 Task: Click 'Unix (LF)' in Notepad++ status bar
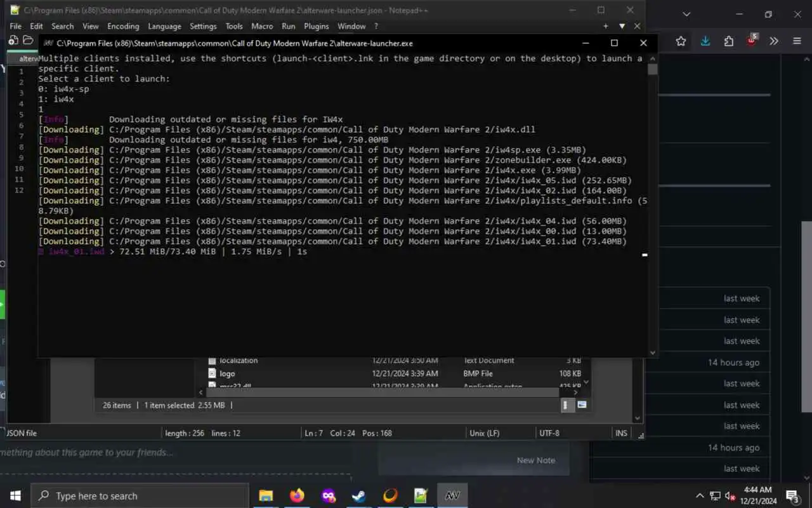coord(484,433)
